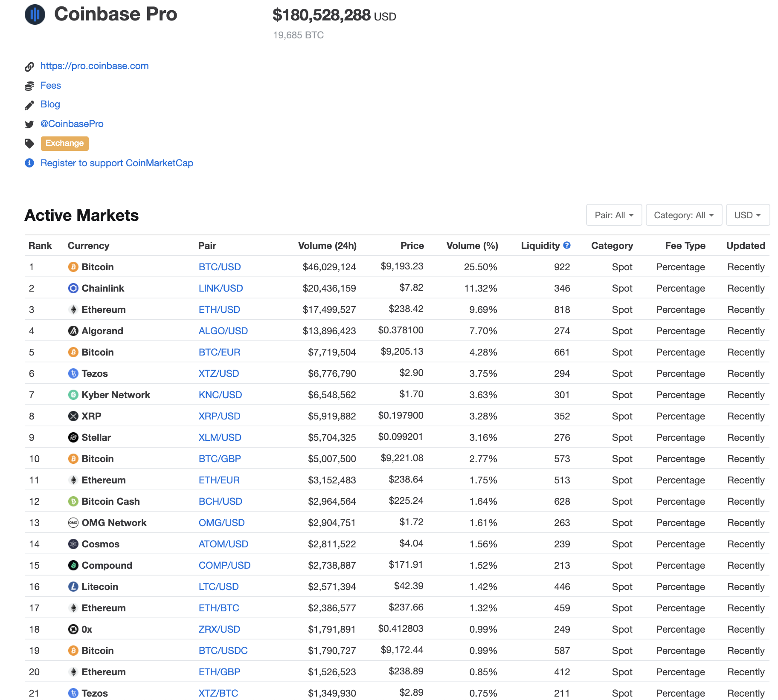Click the coins stack icon beside Fees
The width and height of the screenshot is (778, 700).
pos(29,86)
